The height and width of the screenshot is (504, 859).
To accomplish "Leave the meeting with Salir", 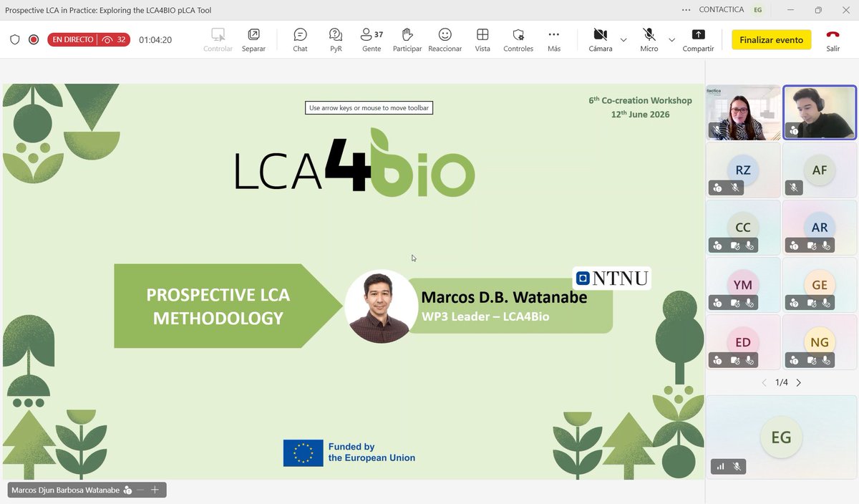I will point(833,40).
